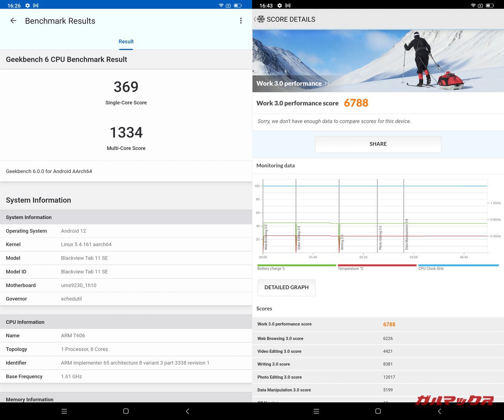504x420 pixels.
Task: Open right navigation bar menu icon
Action: point(316,411)
